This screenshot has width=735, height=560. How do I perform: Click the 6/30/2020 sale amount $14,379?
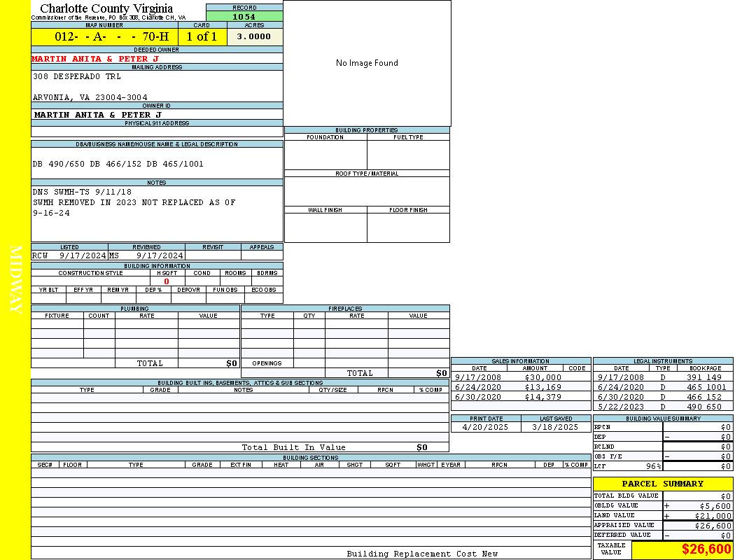point(543,397)
